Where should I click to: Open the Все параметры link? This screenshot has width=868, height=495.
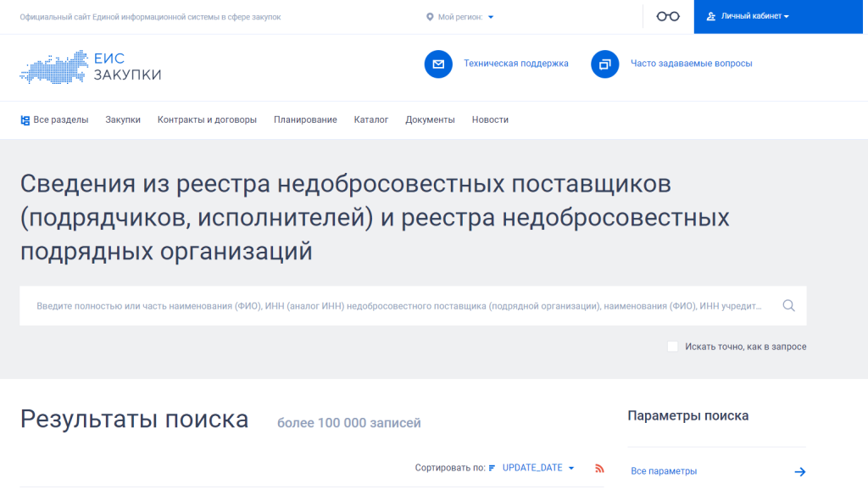(662, 470)
